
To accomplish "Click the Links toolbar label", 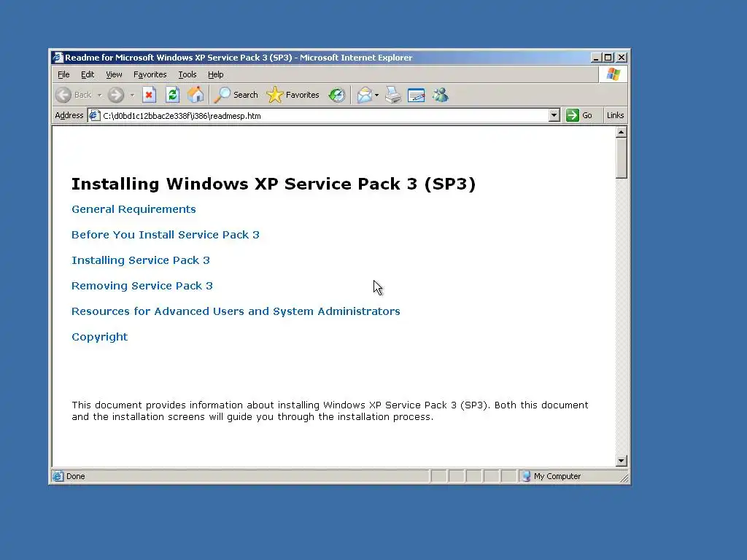I will pyautogui.click(x=615, y=115).
